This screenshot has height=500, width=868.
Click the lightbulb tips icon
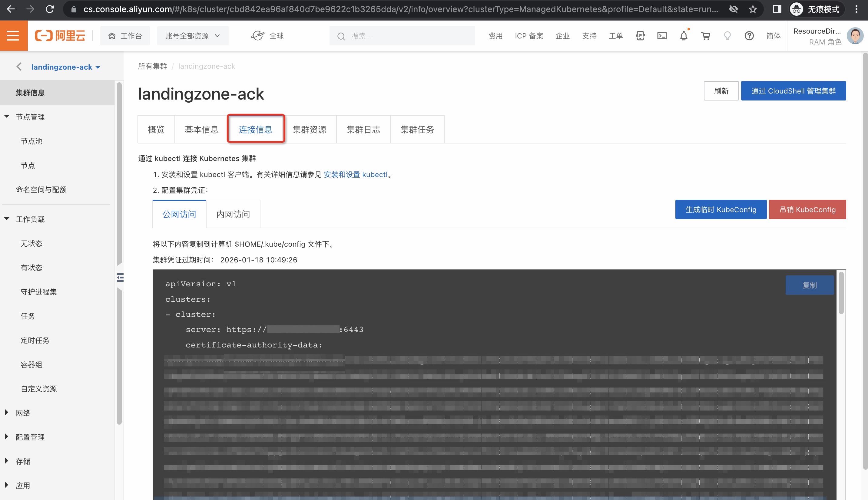click(x=727, y=36)
